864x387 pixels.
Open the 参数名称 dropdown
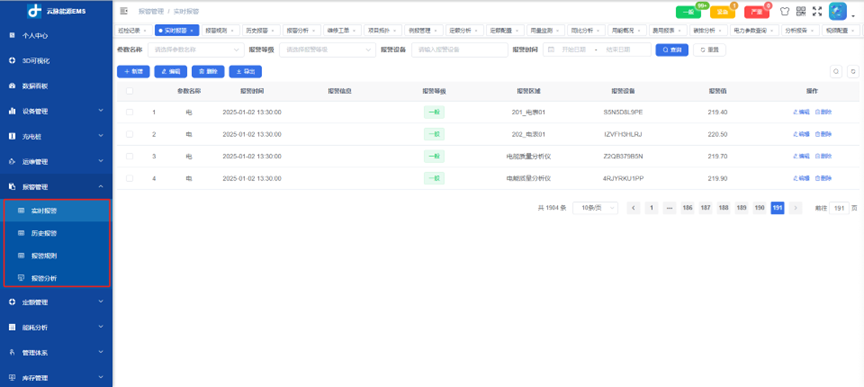196,50
